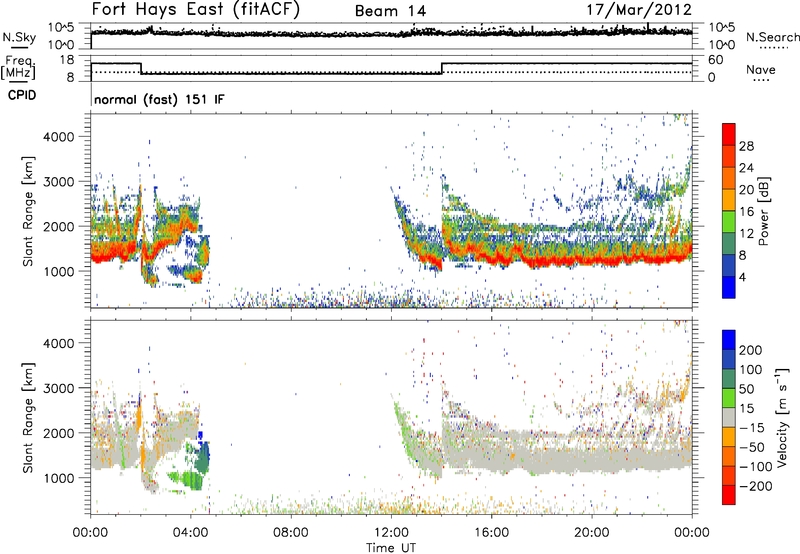Screen dimensions: 800x554
Task: Click the 'Time UT' axis label
Action: [391, 547]
